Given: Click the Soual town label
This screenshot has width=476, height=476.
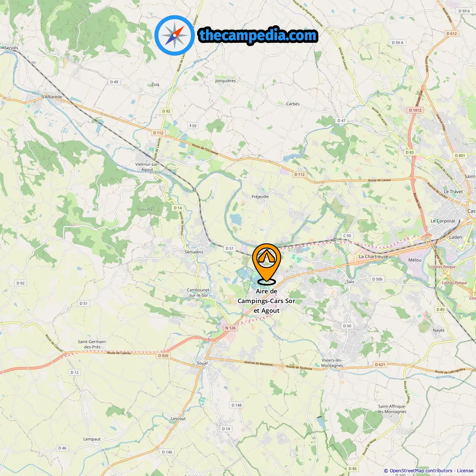Looking at the screenshot, I should [202, 363].
